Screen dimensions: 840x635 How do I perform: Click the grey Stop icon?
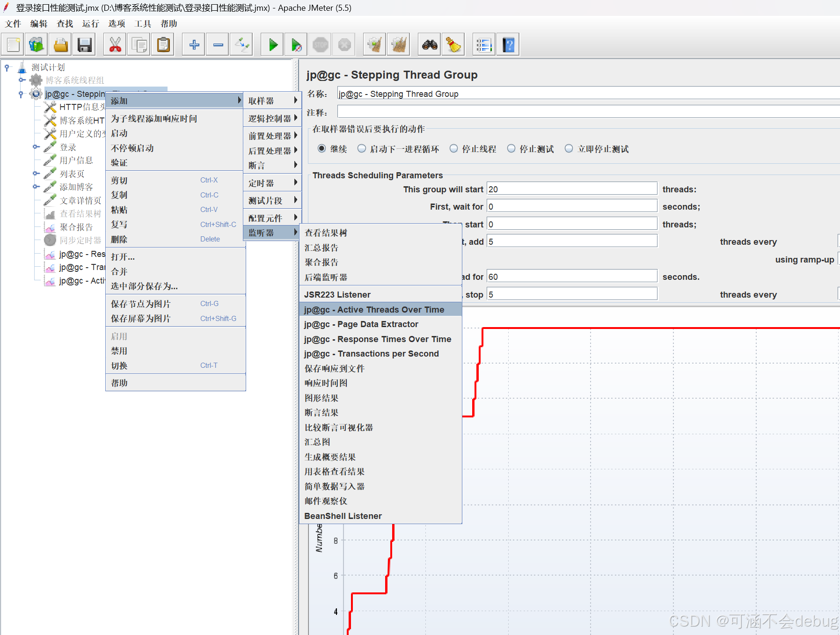click(x=321, y=45)
